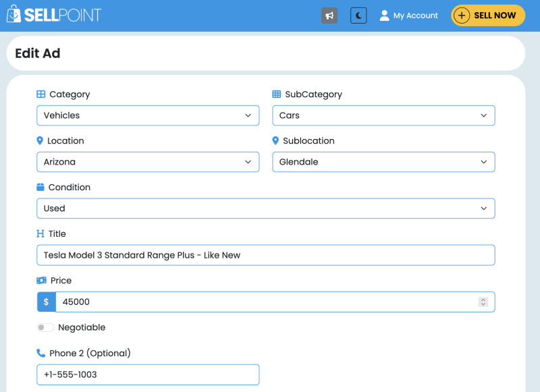540x392 pixels.
Task: Click the Title text field
Action: coord(265,255)
